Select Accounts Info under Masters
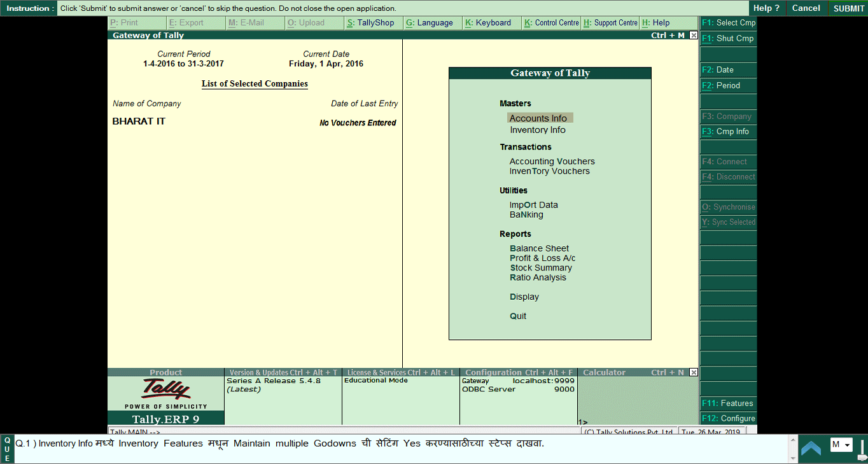 click(x=540, y=118)
